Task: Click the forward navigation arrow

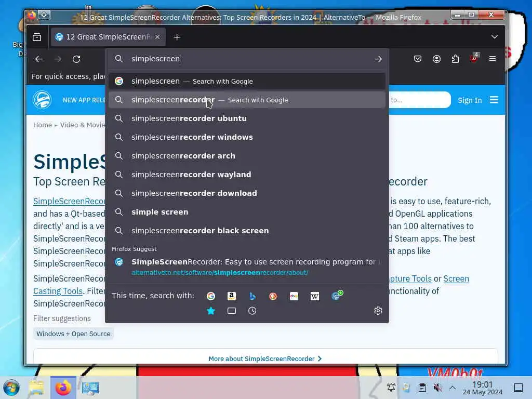Action: coord(58,59)
